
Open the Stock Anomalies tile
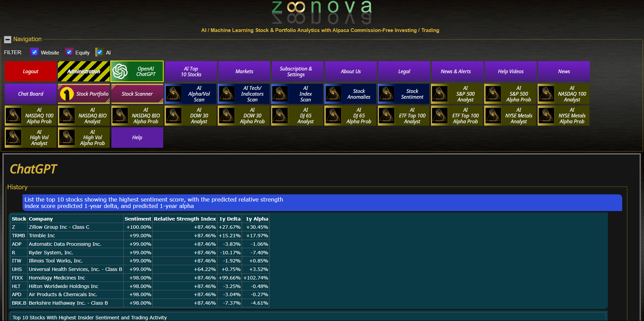coord(350,94)
